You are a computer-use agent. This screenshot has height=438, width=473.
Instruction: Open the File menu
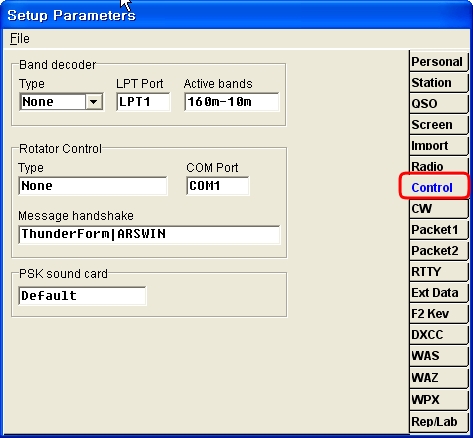pos(20,39)
